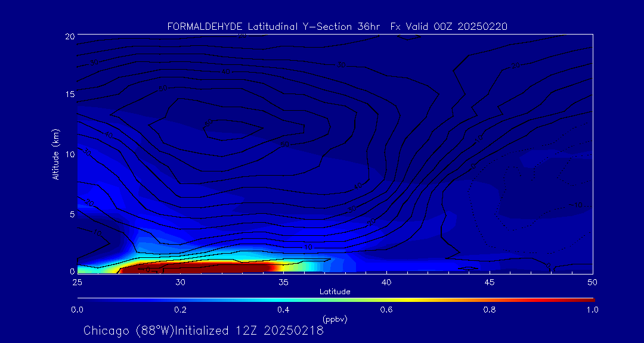Click the formaldehyde concentration color scale bar

pyautogui.click(x=336, y=300)
